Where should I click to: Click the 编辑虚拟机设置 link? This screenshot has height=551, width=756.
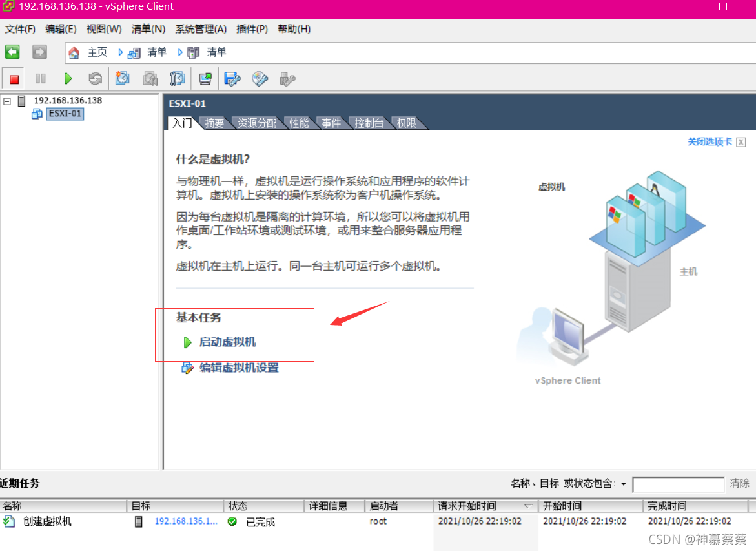tap(239, 368)
